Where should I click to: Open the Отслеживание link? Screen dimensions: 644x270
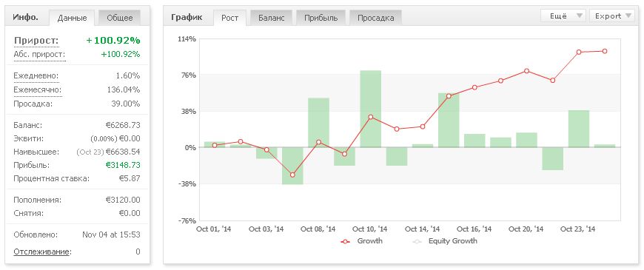pos(42,252)
